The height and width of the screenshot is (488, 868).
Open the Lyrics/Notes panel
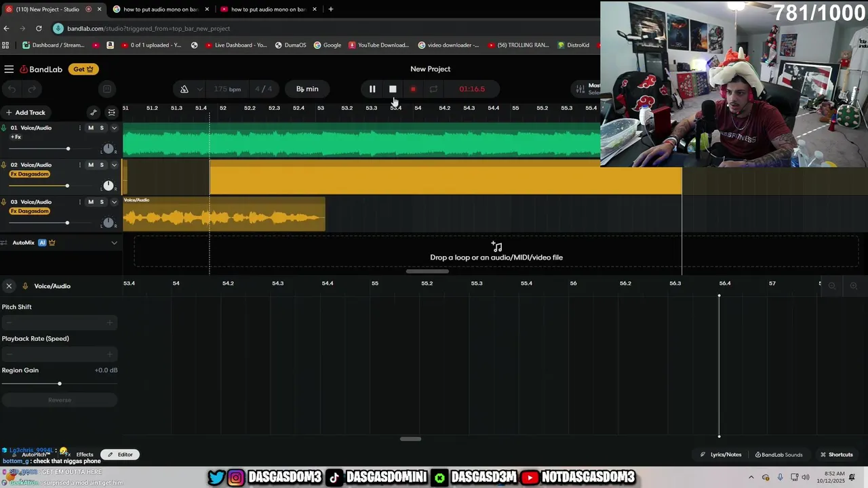pos(722,455)
